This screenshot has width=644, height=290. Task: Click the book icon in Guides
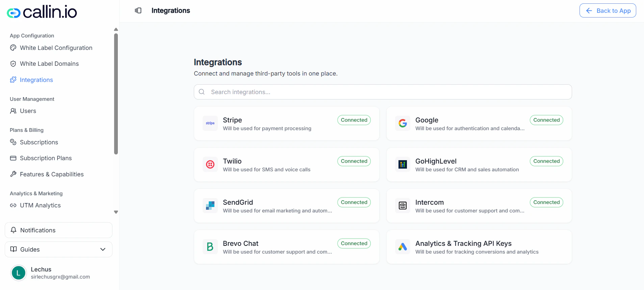pyautogui.click(x=14, y=249)
